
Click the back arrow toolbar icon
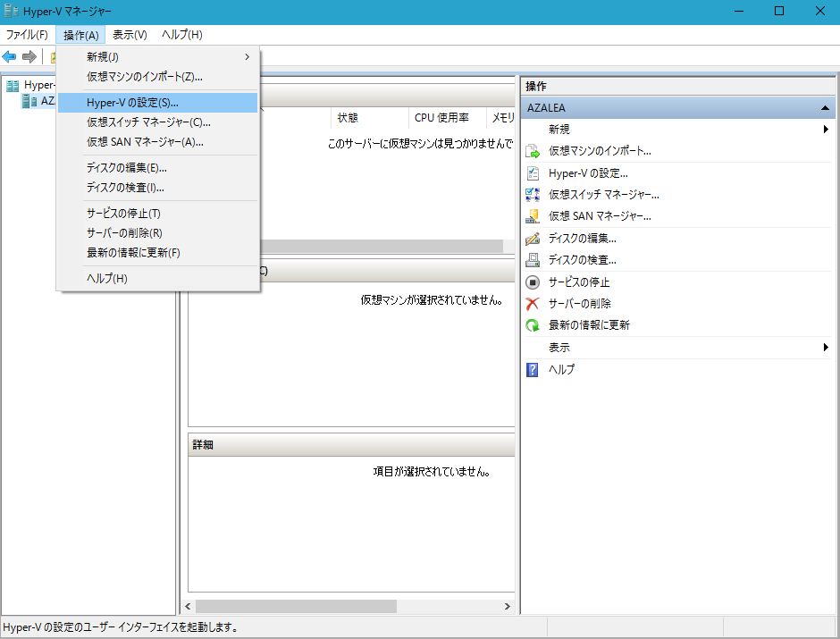pyautogui.click(x=9, y=56)
